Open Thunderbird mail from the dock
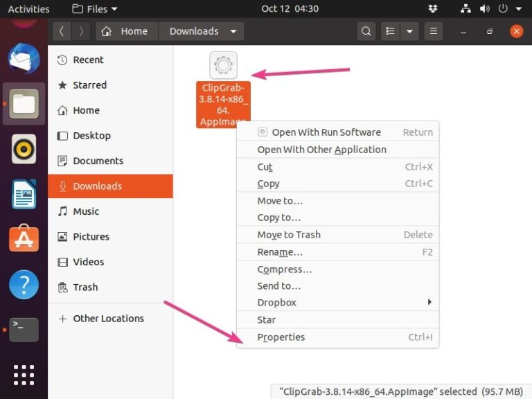Screen dimensions: 532x399 tap(24, 58)
